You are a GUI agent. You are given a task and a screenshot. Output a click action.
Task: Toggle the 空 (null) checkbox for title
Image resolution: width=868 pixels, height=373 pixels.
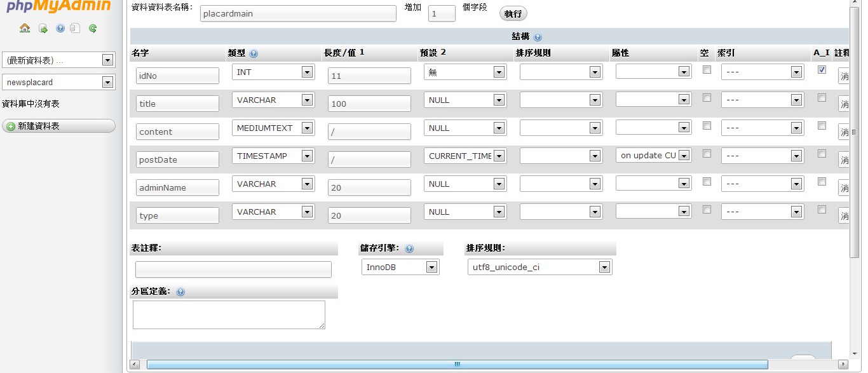click(707, 98)
